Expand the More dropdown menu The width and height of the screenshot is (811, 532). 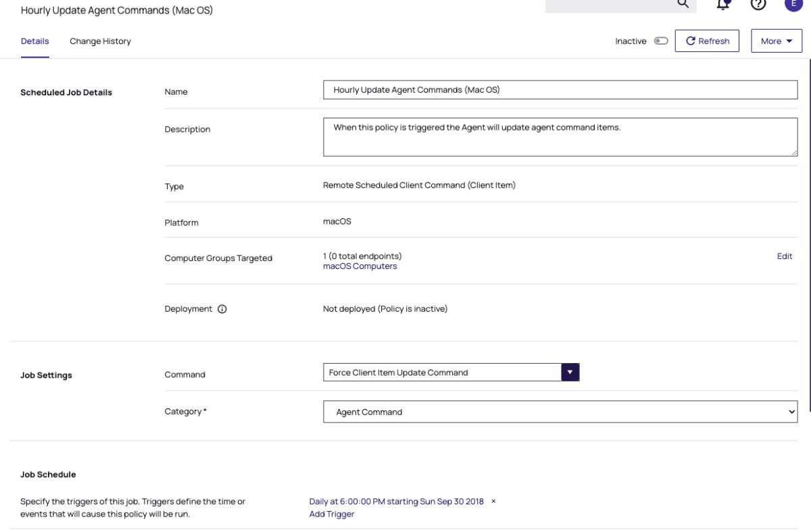click(x=776, y=41)
